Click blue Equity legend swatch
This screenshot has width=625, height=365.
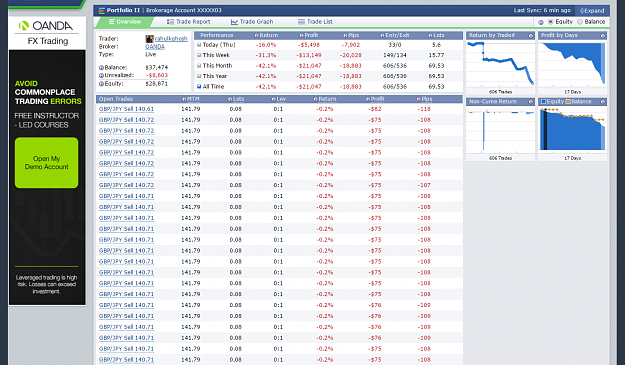click(543, 102)
